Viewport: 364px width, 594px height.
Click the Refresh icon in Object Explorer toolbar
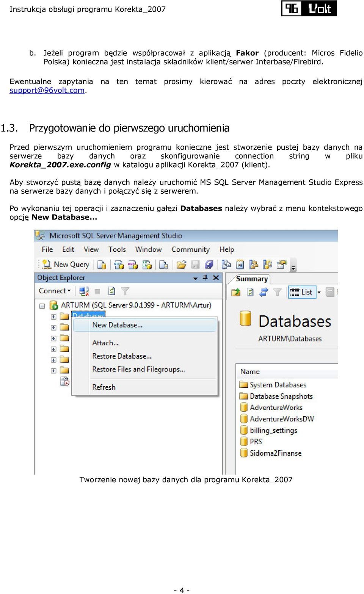111,291
